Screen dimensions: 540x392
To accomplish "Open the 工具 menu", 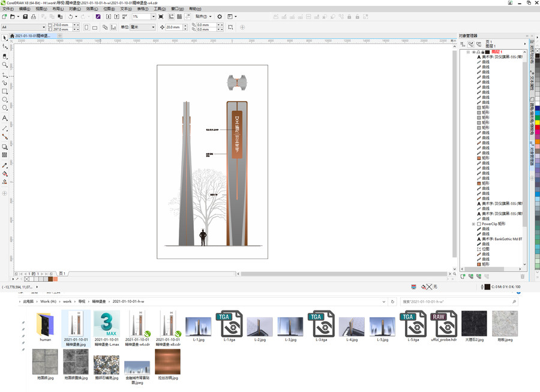I will coord(160,9).
